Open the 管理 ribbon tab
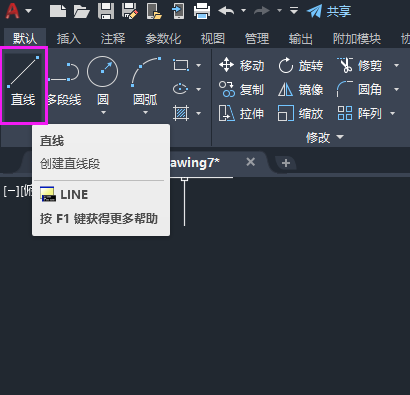The width and height of the screenshot is (410, 395). coord(257,39)
